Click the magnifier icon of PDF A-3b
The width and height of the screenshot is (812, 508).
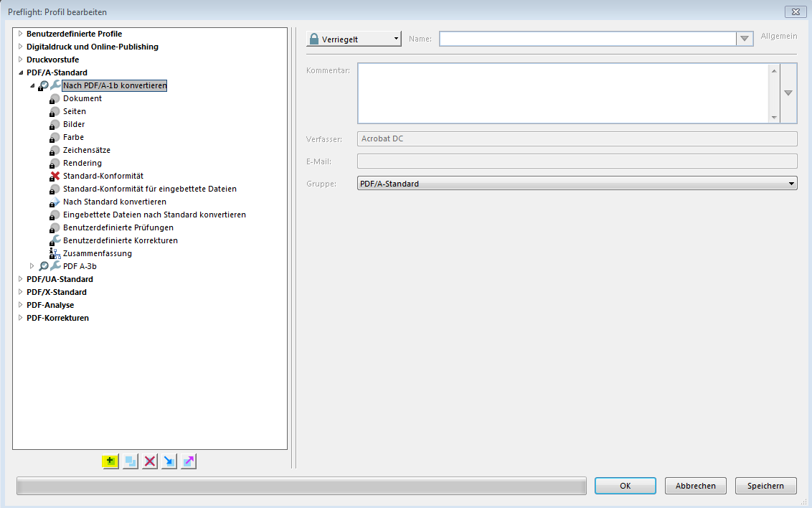click(44, 266)
